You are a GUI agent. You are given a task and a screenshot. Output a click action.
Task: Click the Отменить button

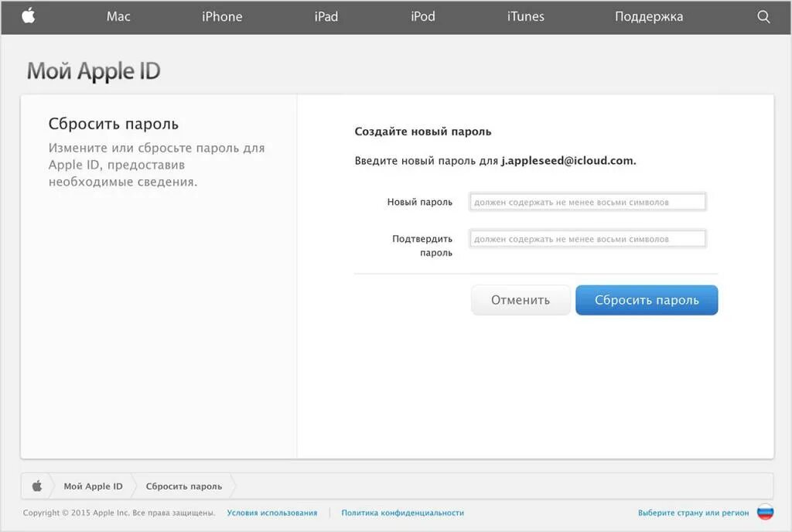[x=521, y=300]
